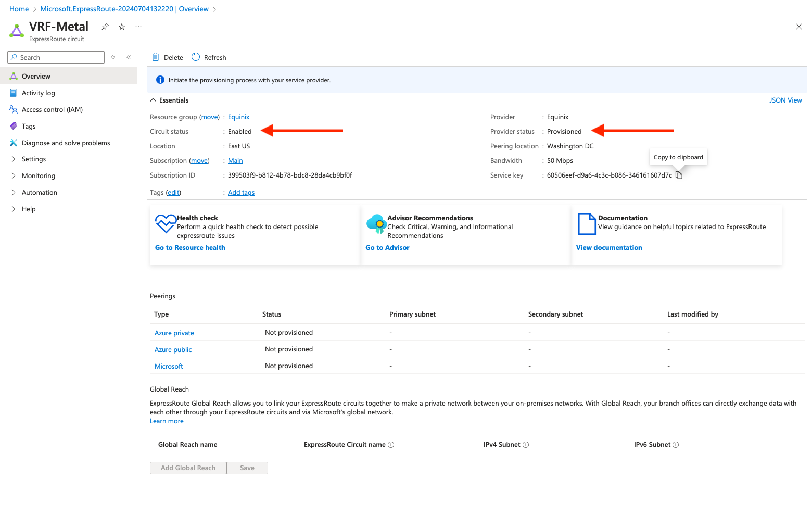Close the VRF-Metal blade
The height and width of the screenshot is (516, 812).
pyautogui.click(x=798, y=27)
